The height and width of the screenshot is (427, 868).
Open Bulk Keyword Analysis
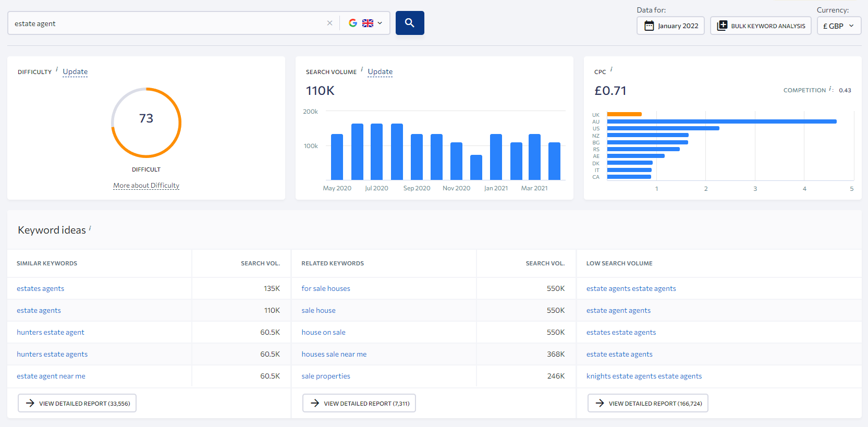[x=761, y=26]
